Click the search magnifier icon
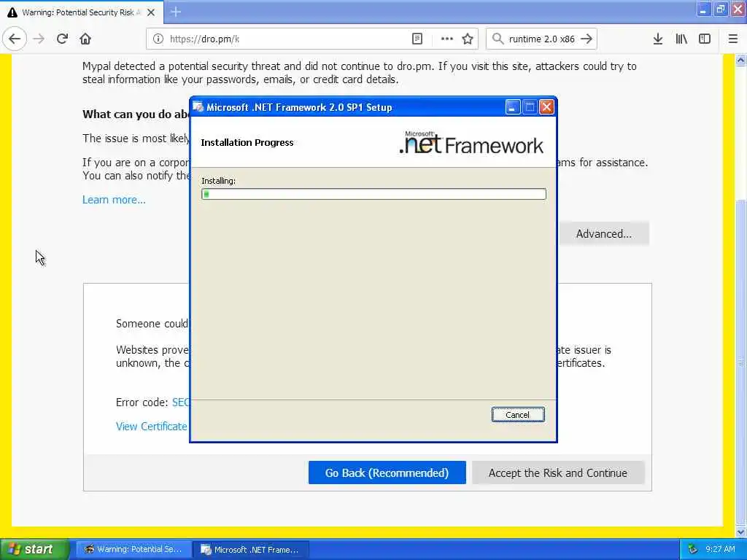747x560 pixels. pyautogui.click(x=498, y=39)
